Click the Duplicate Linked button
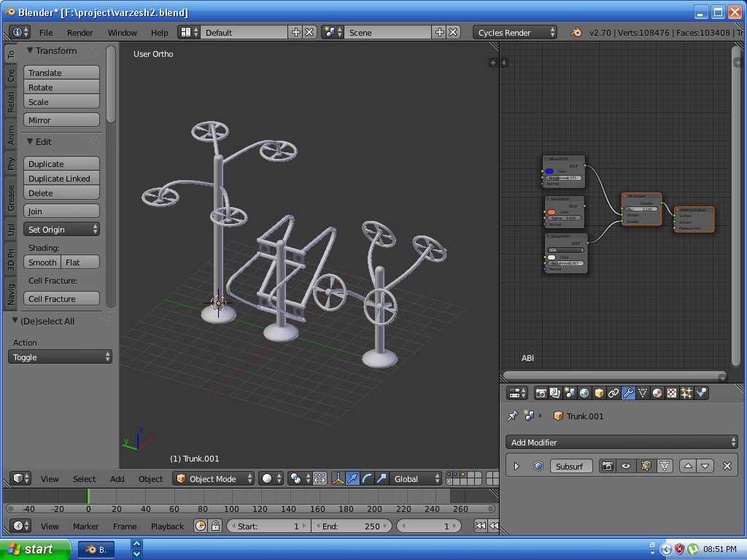This screenshot has height=560, width=747. (x=61, y=178)
